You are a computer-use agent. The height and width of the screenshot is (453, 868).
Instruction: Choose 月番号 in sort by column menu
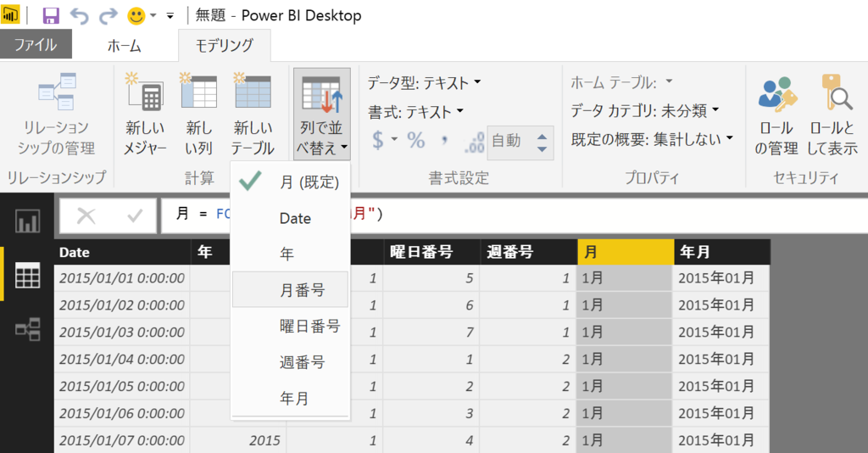(x=291, y=289)
